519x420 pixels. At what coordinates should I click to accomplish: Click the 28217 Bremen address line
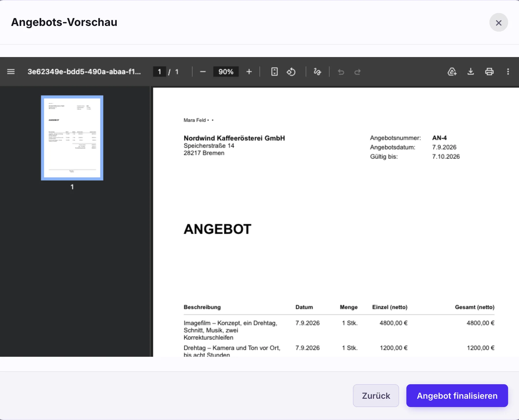pyautogui.click(x=204, y=153)
